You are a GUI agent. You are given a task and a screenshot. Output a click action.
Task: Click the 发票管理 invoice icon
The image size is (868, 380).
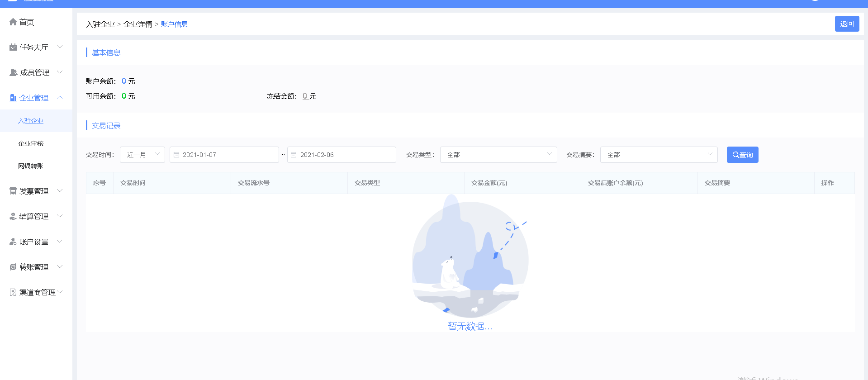click(13, 191)
